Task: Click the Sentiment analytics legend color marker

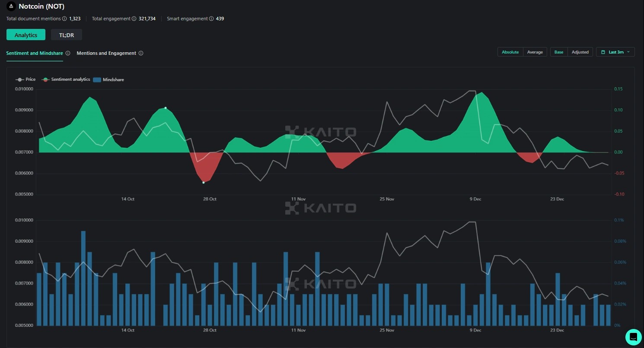Action: (45, 79)
